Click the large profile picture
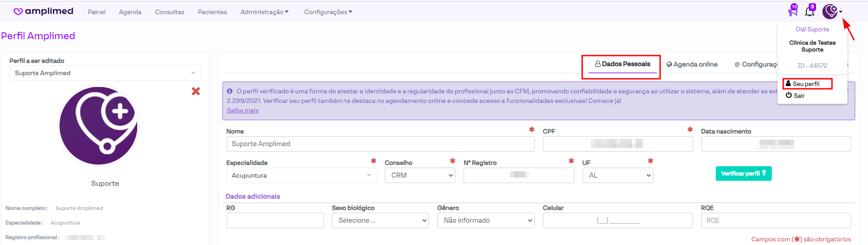This screenshot has width=868, height=245. [x=98, y=126]
